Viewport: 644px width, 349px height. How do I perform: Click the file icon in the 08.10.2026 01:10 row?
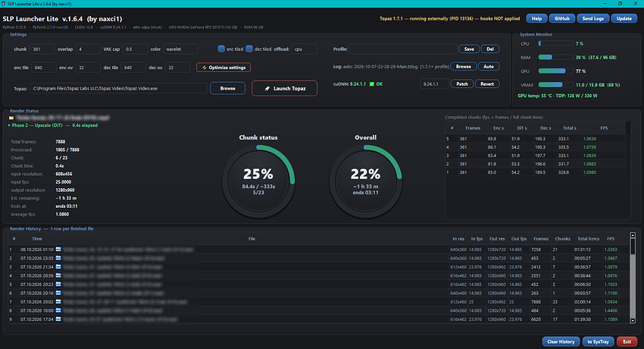(x=58, y=249)
